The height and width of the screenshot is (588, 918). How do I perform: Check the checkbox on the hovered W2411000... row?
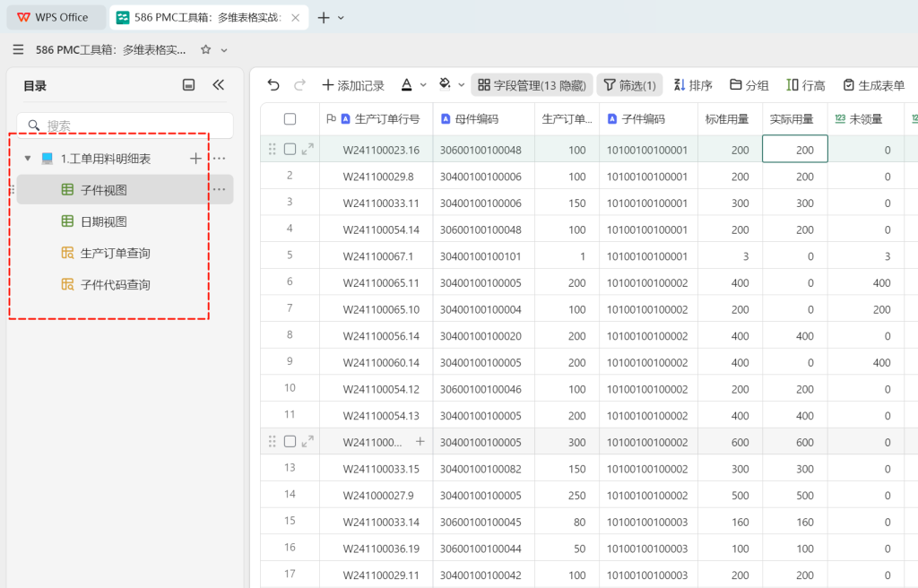coord(290,441)
